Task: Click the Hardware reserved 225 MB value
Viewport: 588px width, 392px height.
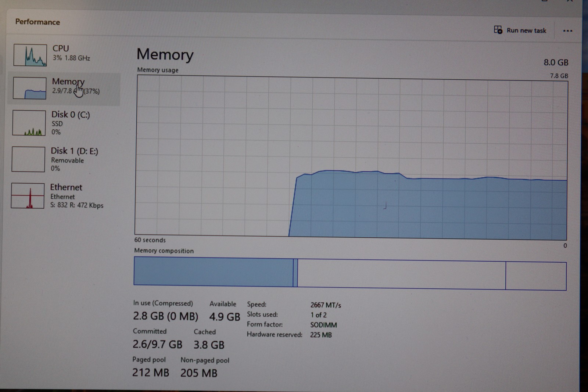Action: point(321,335)
